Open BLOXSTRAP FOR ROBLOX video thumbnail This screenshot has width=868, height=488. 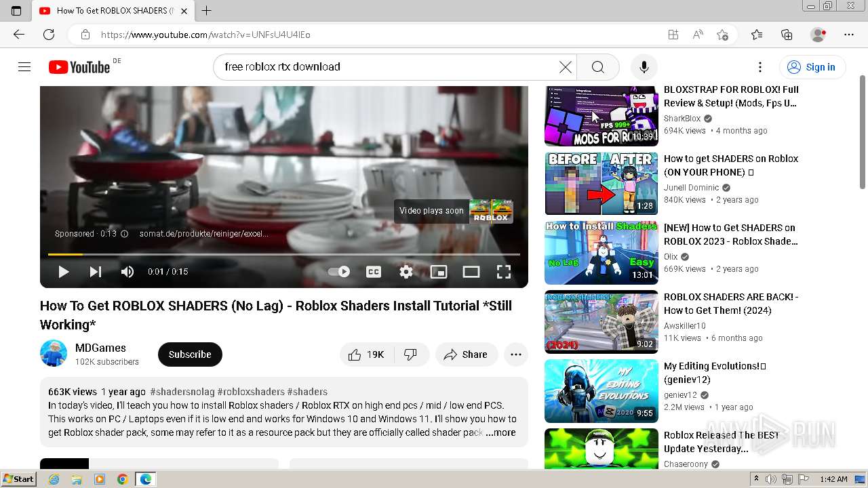pyautogui.click(x=601, y=116)
